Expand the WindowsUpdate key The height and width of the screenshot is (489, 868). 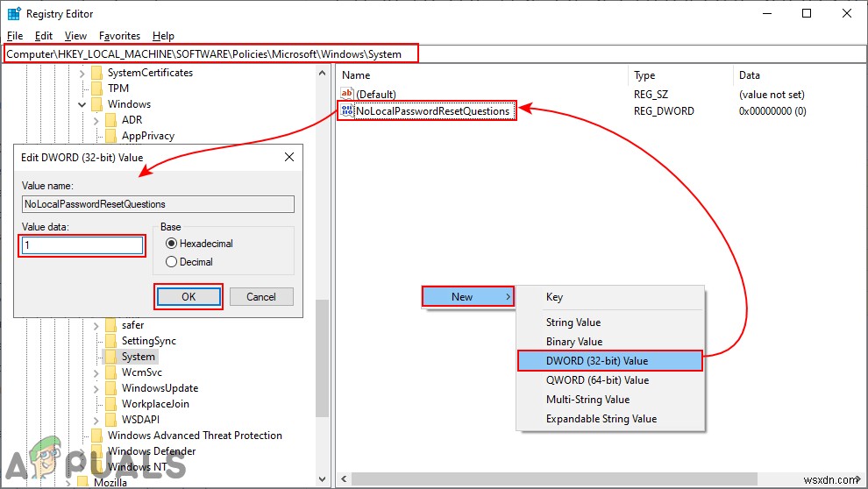coord(96,388)
